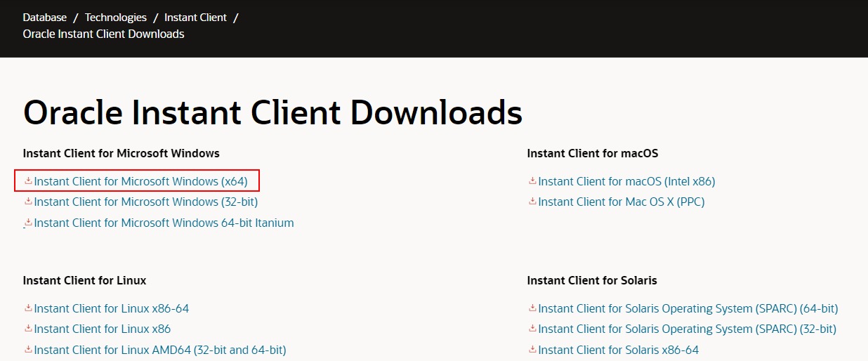Image resolution: width=868 pixels, height=361 pixels.
Task: Click download icon beside Solaris SPARC (32-bit)
Action: click(x=532, y=329)
